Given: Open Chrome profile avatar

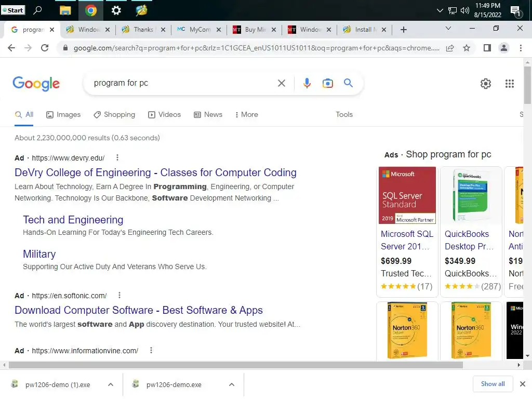Looking at the screenshot, I should pos(504,48).
